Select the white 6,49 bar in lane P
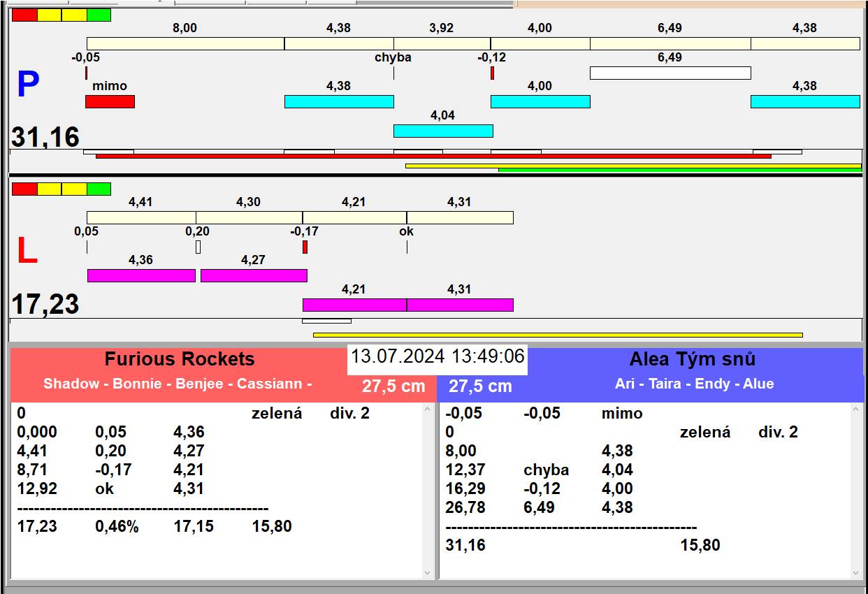The image size is (868, 594). (x=670, y=73)
